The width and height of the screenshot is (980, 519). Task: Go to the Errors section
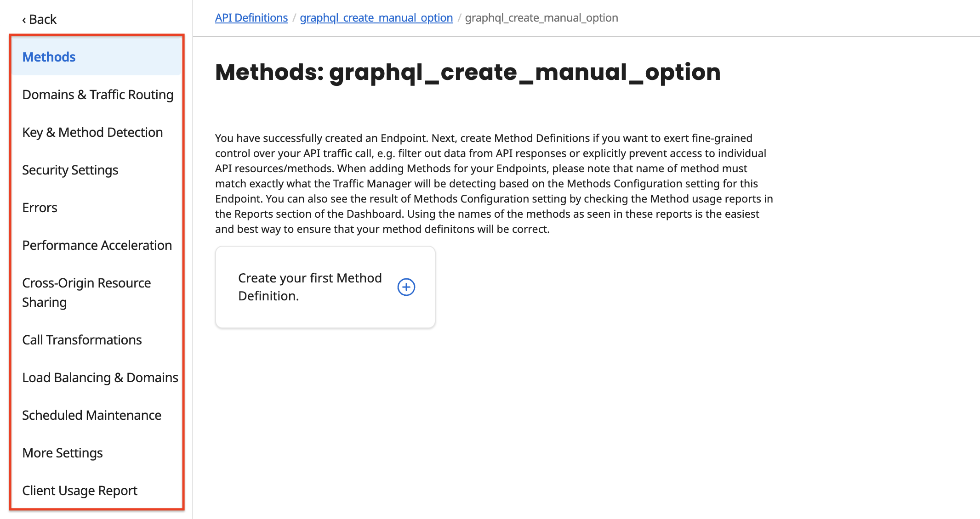click(x=40, y=208)
